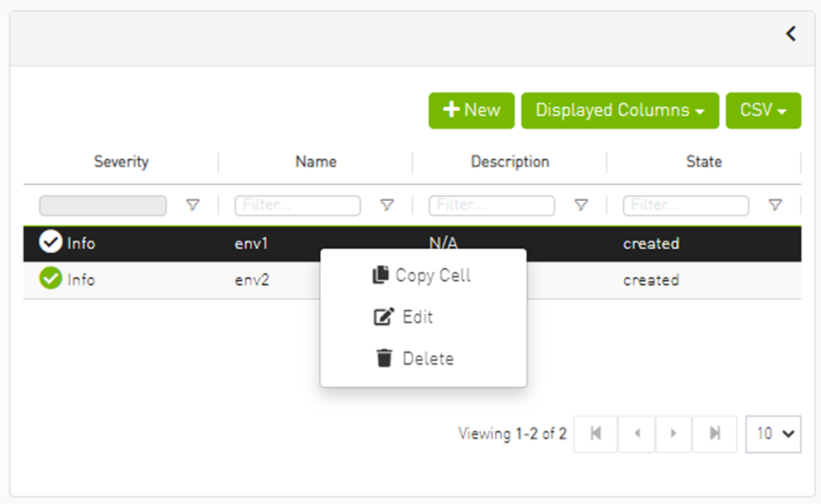Go to the last page of results

(715, 433)
